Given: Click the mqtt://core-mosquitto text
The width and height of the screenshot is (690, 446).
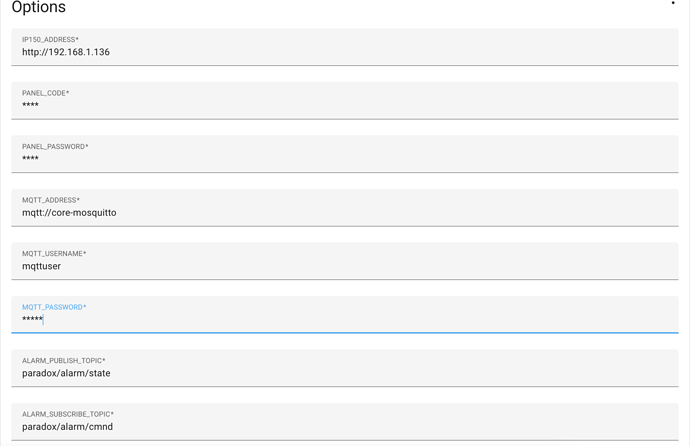Looking at the screenshot, I should [x=69, y=213].
